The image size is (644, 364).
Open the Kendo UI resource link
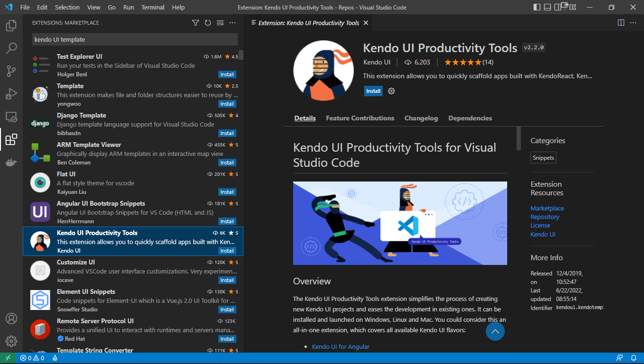pos(543,234)
